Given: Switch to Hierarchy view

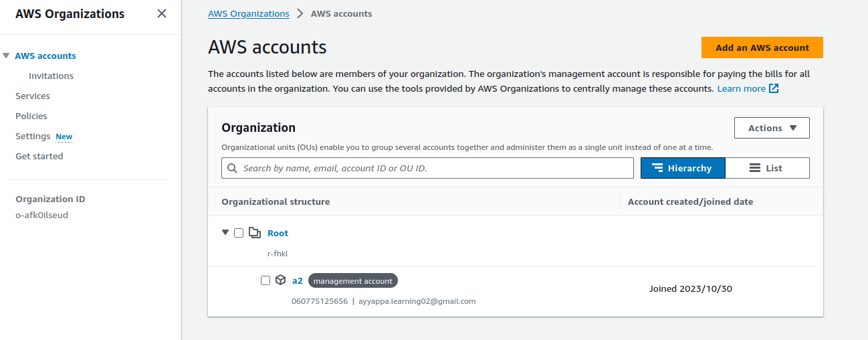Looking at the screenshot, I should tap(682, 168).
